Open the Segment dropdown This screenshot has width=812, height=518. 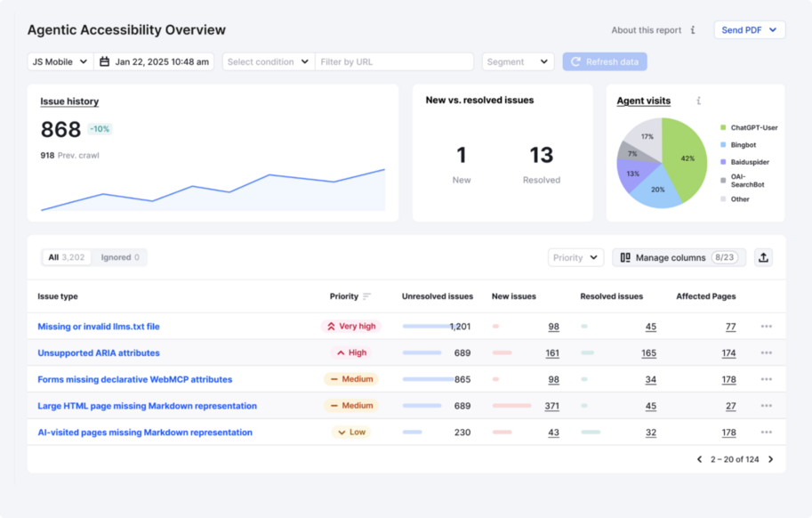point(518,61)
